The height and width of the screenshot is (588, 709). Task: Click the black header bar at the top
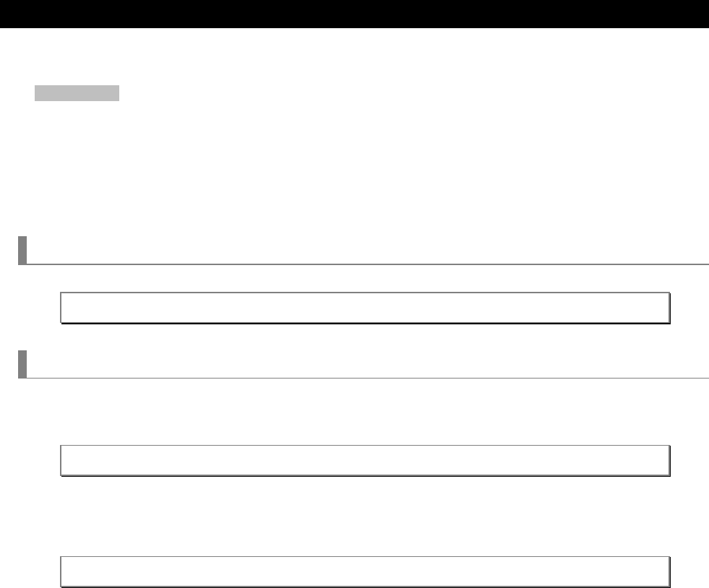[x=354, y=14]
